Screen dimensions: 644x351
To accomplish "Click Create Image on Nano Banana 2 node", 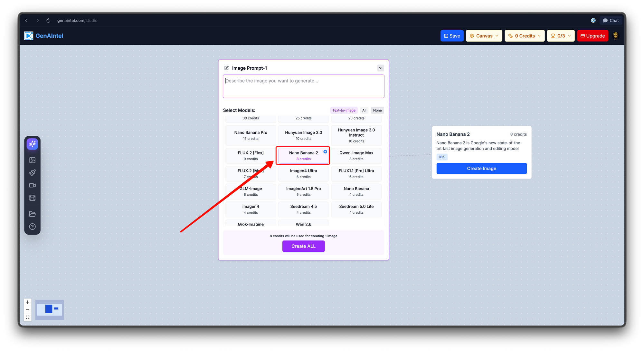I will pos(482,169).
